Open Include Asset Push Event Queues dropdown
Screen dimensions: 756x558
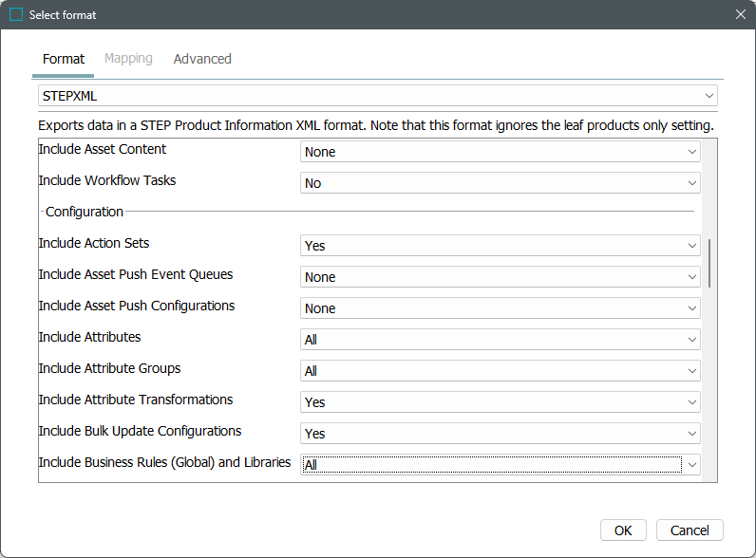click(501, 277)
